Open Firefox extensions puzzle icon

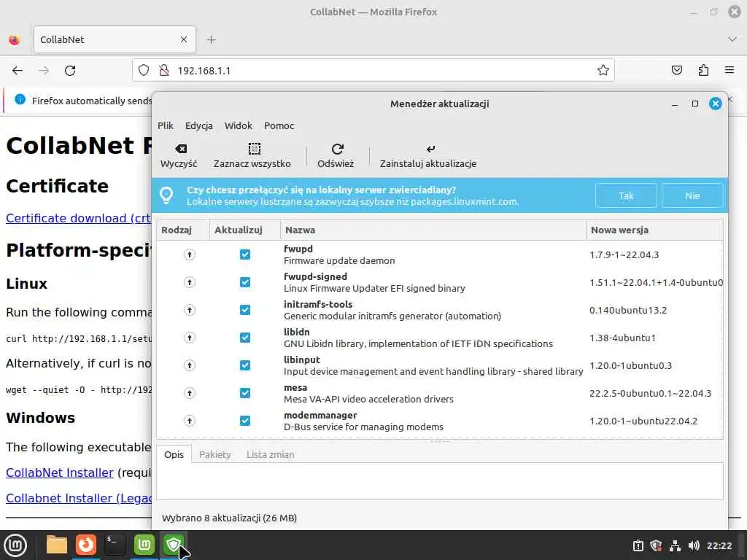703,71
